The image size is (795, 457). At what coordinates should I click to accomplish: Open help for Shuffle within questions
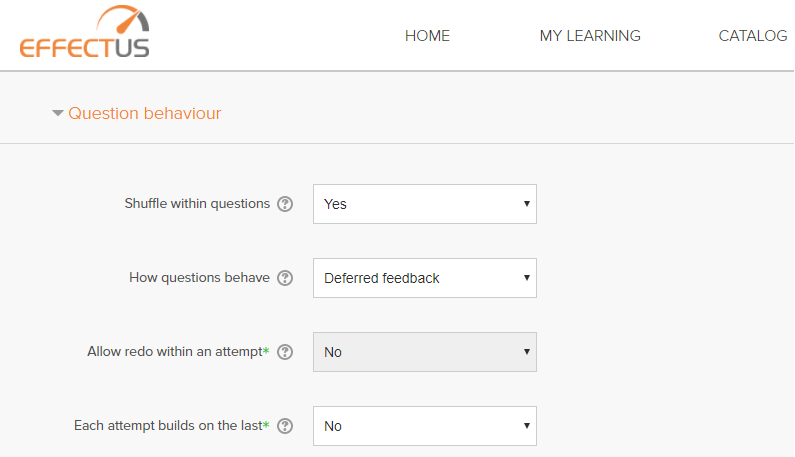285,204
